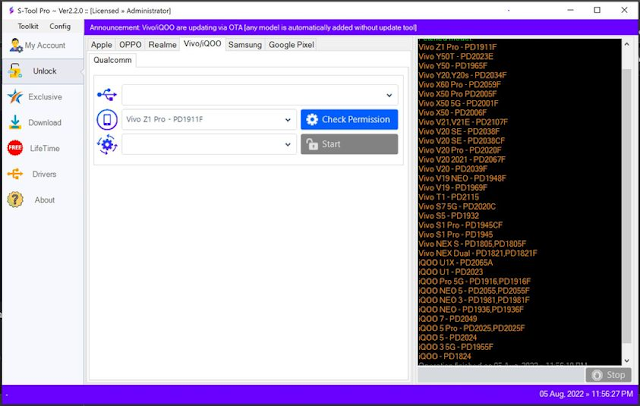Click the iQOO NEO 5 log line

(x=474, y=291)
